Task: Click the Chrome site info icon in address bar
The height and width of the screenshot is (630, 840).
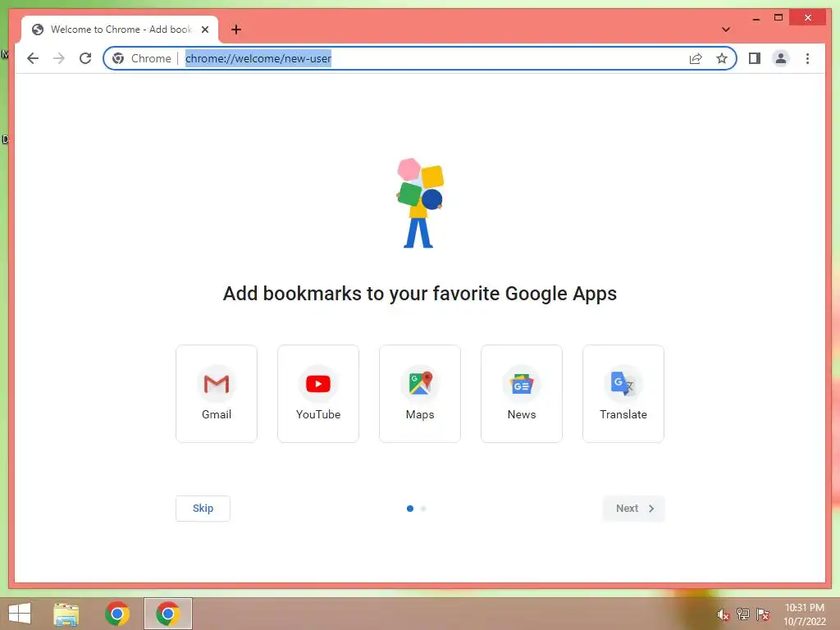Action: click(x=118, y=58)
